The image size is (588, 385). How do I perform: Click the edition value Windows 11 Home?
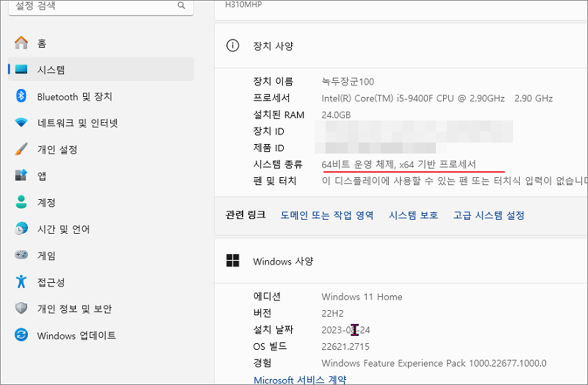click(x=362, y=297)
